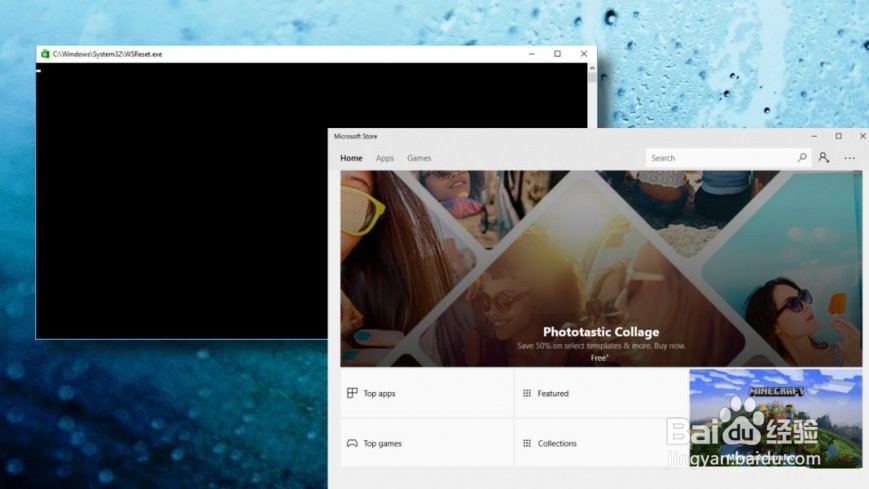Switch to the Games tab

coord(419,158)
